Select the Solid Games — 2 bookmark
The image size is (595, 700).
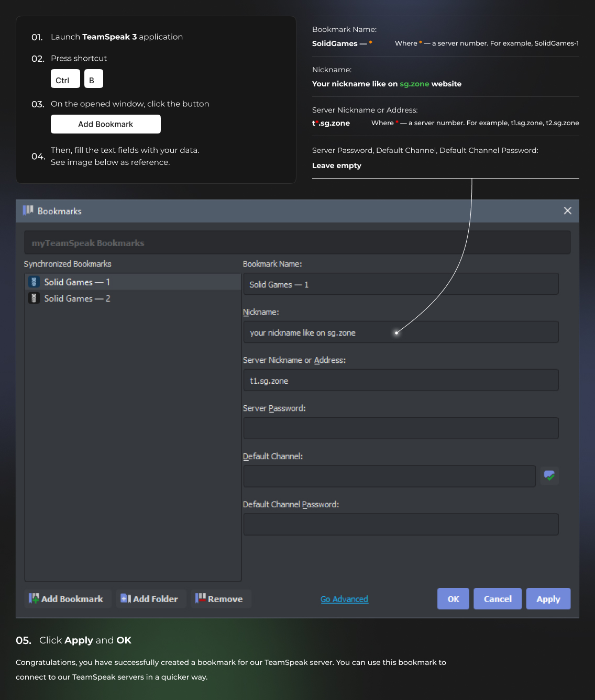tap(133, 298)
